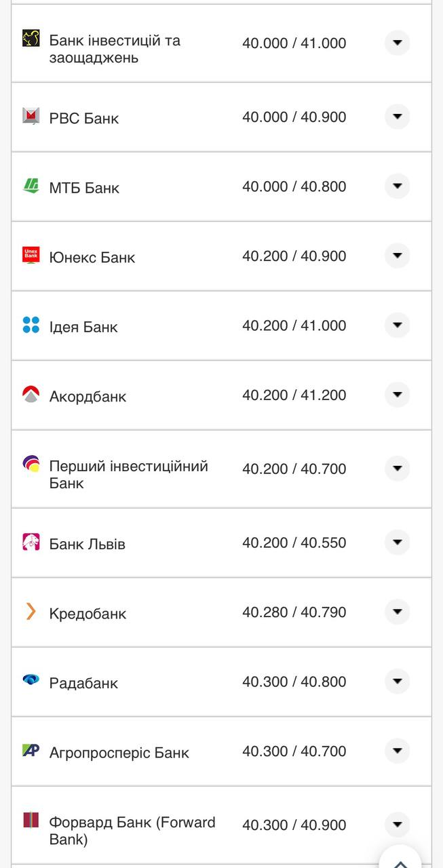The image size is (443, 868).
Task: Click the МТБ Банк green logo
Action: click(x=31, y=186)
